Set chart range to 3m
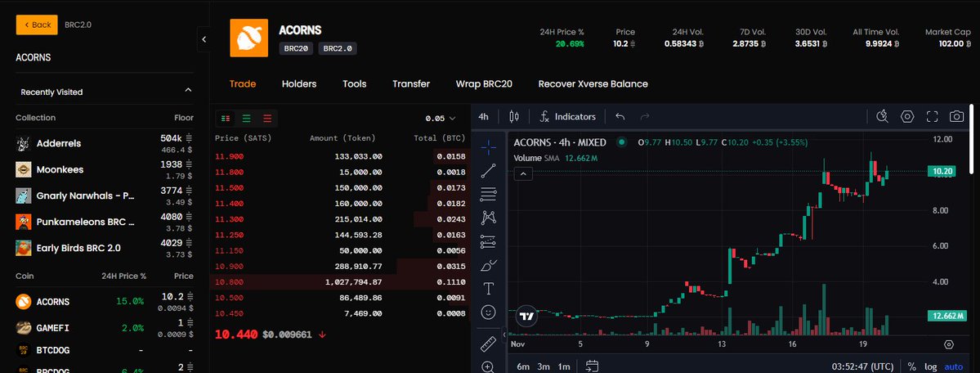Image resolution: width=980 pixels, height=373 pixels. point(543,366)
